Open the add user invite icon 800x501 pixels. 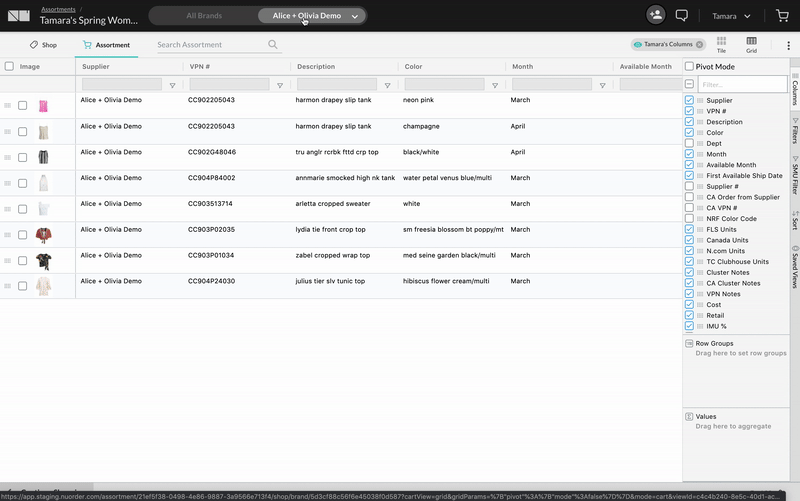pos(656,15)
